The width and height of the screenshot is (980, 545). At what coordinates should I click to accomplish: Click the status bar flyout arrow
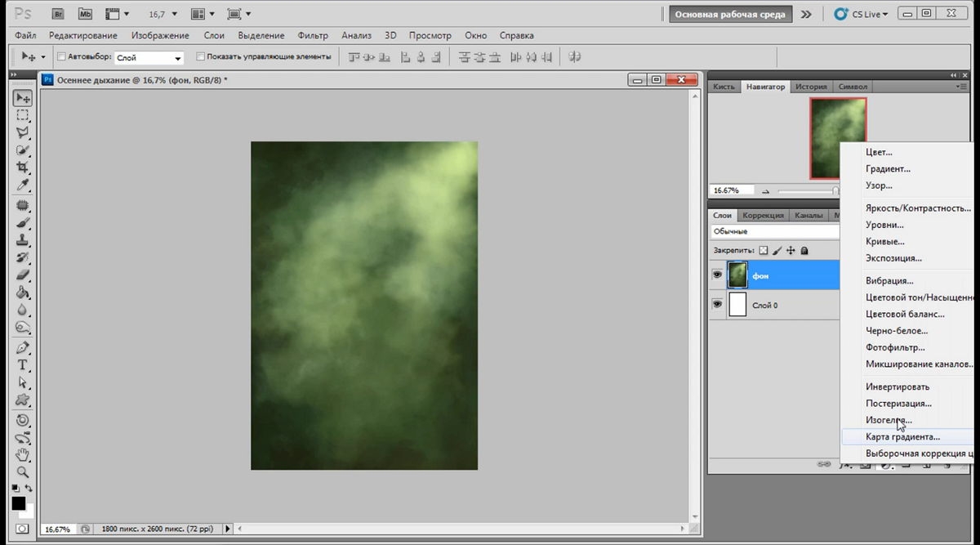228,529
